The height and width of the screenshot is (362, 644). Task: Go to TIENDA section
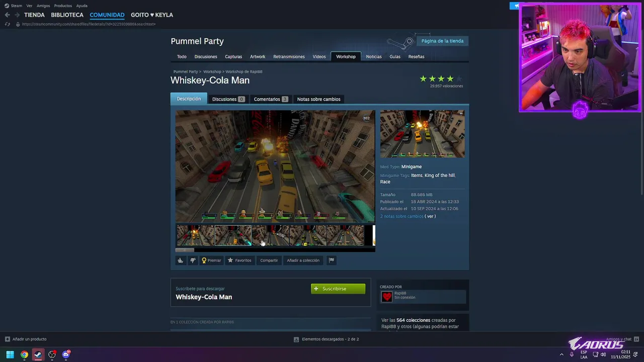click(34, 15)
